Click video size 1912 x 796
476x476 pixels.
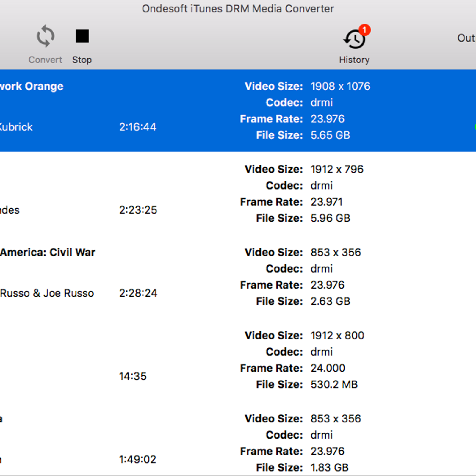tap(337, 169)
